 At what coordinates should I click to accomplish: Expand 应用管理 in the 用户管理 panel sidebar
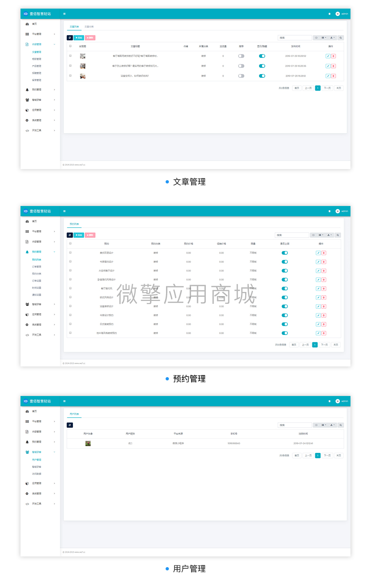(37, 484)
